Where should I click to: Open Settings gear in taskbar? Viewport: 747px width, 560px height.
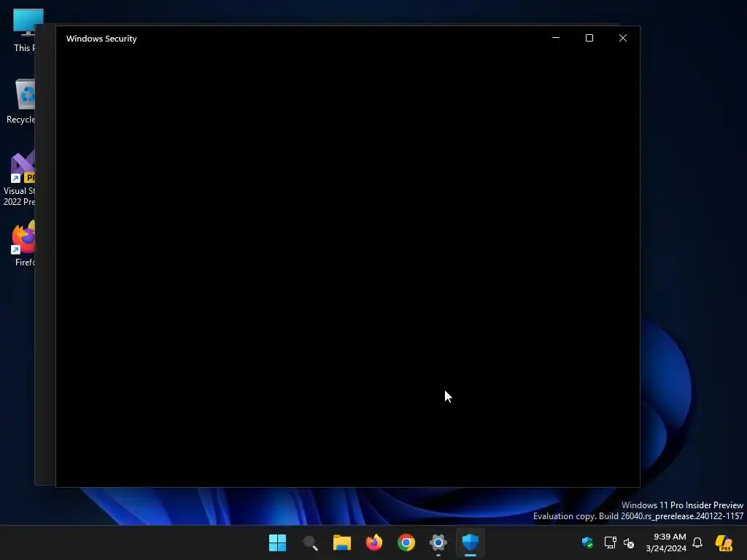(438, 542)
